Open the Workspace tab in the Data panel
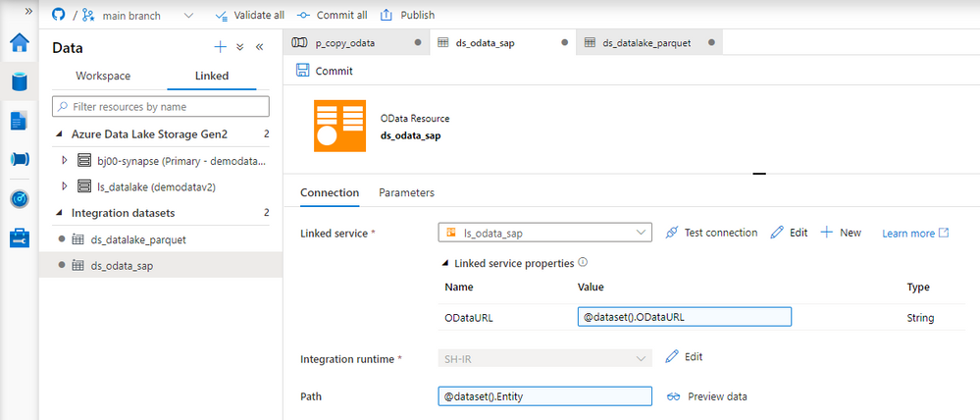 pyautogui.click(x=103, y=76)
